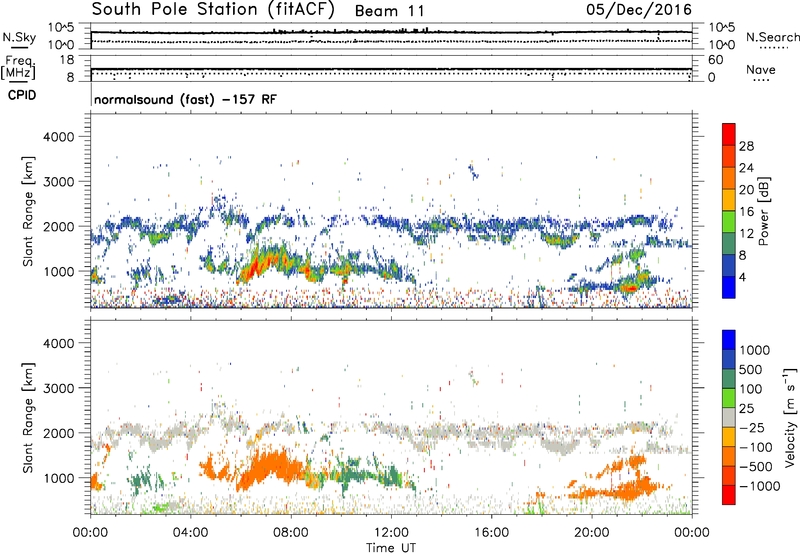Image resolution: width=800 pixels, height=554 pixels.
Task: Click "4000" on the power panel range axis
Action: [x=58, y=137]
